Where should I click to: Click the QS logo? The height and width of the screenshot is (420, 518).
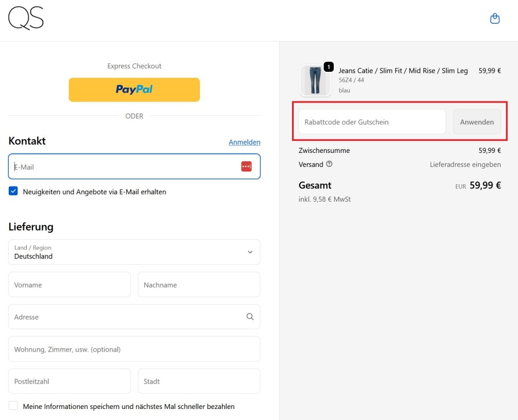pyautogui.click(x=26, y=19)
